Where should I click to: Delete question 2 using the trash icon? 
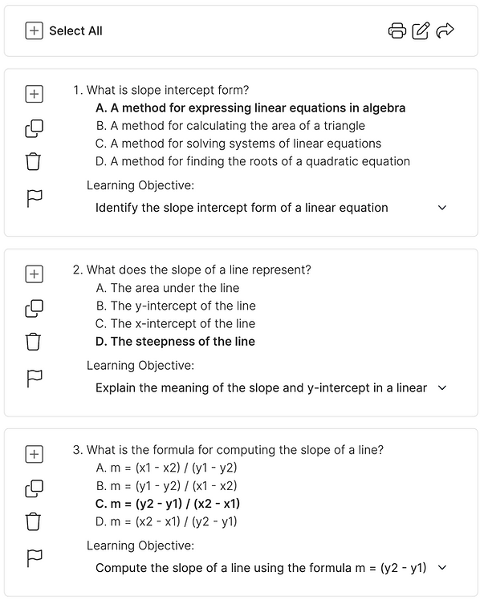pyautogui.click(x=33, y=342)
